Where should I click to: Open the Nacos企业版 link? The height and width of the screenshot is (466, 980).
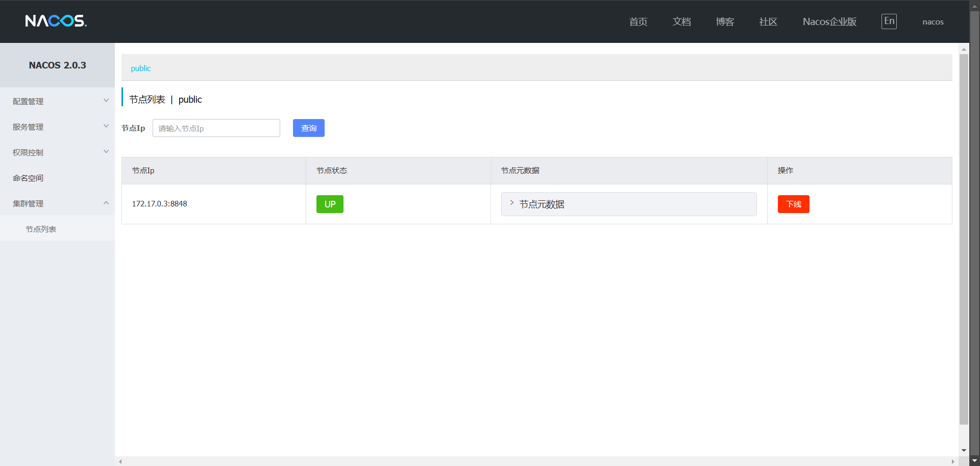click(x=829, y=21)
